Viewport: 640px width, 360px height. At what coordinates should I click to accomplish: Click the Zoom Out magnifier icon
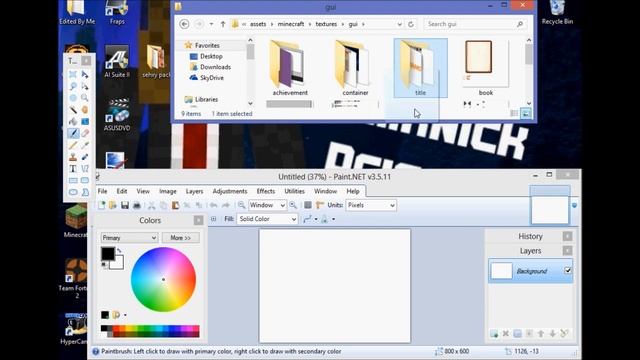[242, 205]
